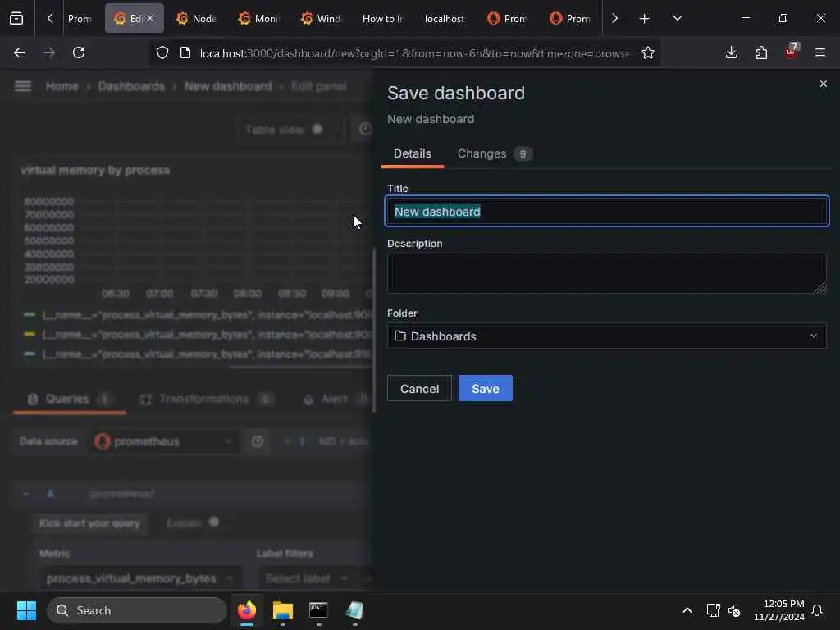840x630 pixels.
Task: Switch to the Node browser tab
Action: [196, 19]
